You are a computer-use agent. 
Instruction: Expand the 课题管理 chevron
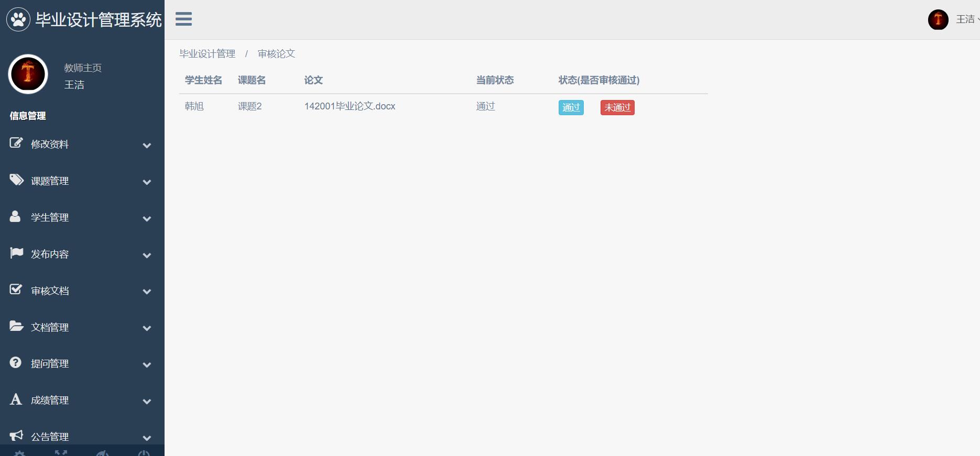(147, 182)
